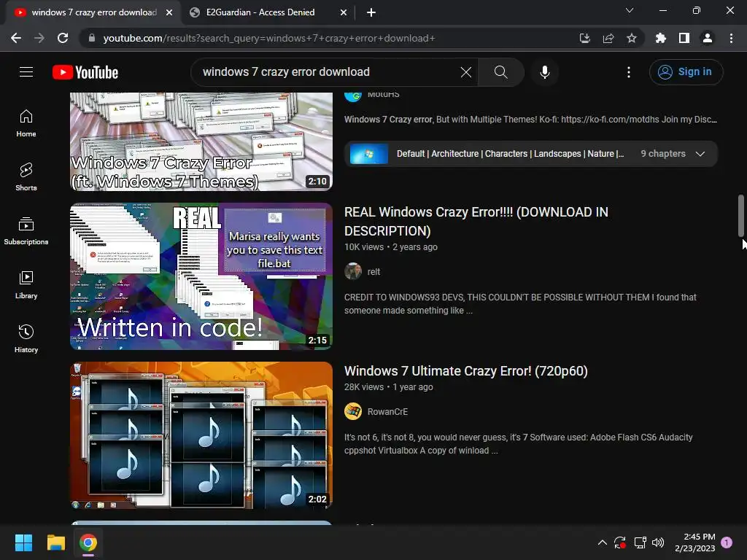Go to Home in sidebar
The image size is (747, 560).
click(x=26, y=123)
